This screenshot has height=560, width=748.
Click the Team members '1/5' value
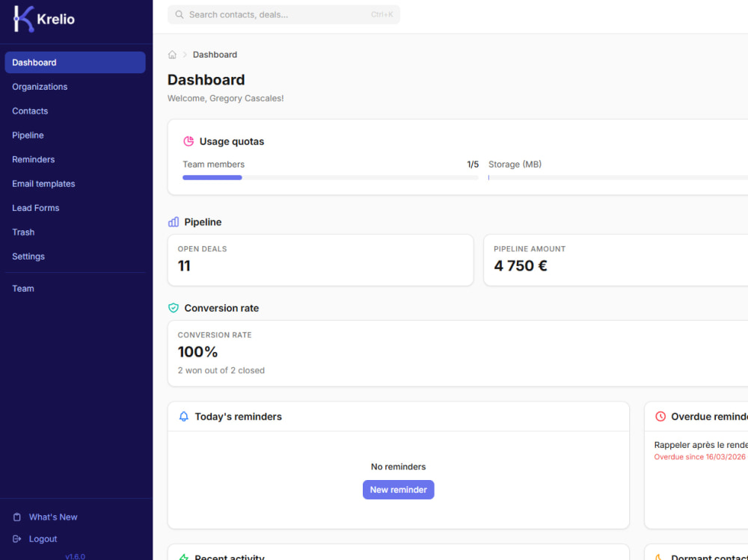click(473, 164)
